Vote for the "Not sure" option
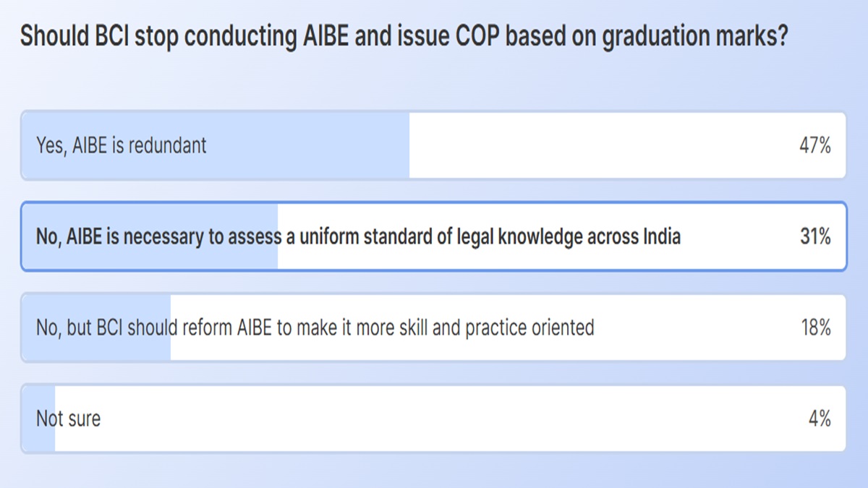 [x=69, y=418]
